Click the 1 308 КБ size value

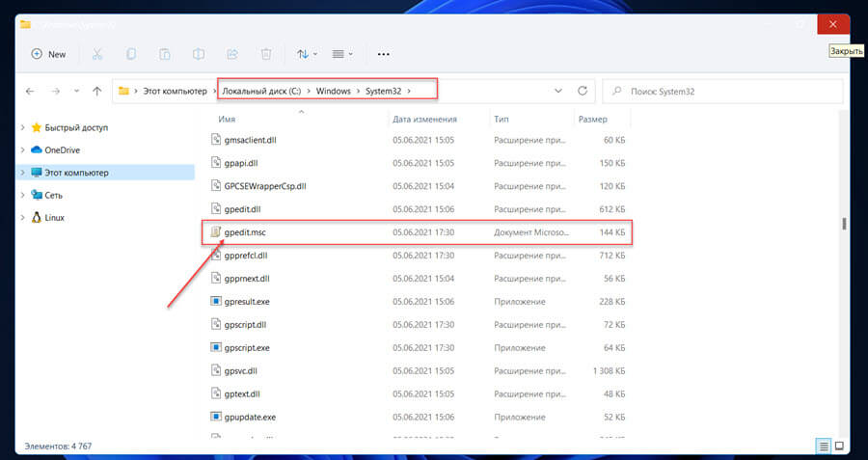[x=609, y=371]
